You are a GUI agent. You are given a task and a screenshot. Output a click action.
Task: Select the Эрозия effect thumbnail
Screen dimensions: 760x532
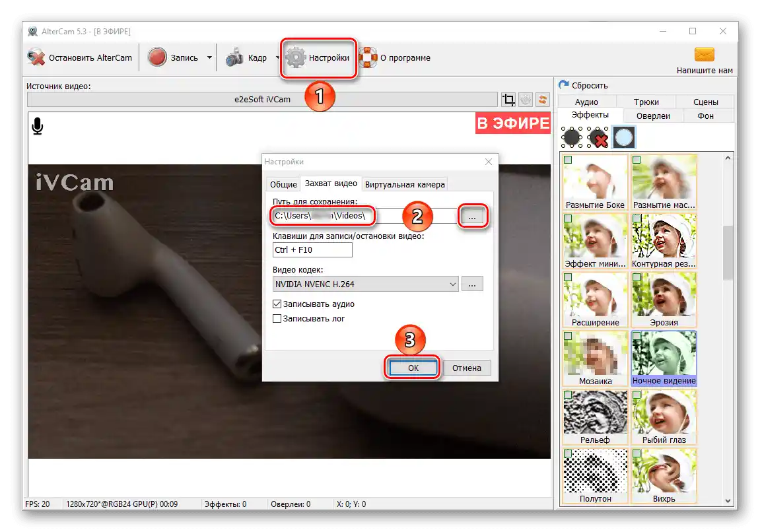[664, 300]
